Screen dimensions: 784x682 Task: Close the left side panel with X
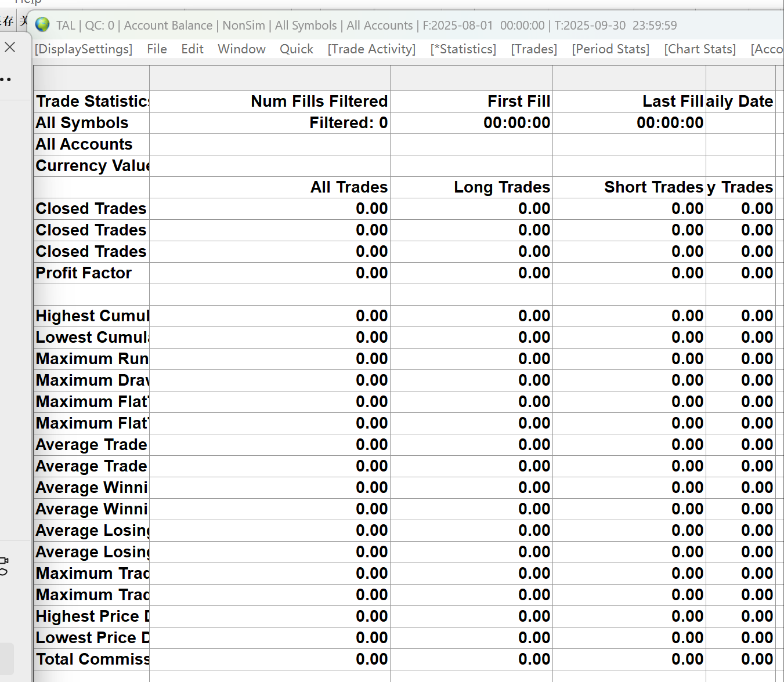tap(10, 47)
